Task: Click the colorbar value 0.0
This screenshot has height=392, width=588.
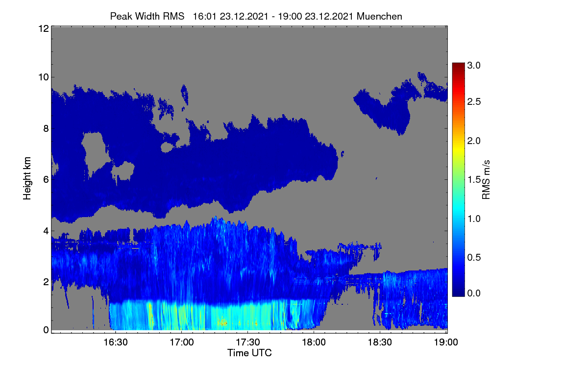Action: [474, 293]
